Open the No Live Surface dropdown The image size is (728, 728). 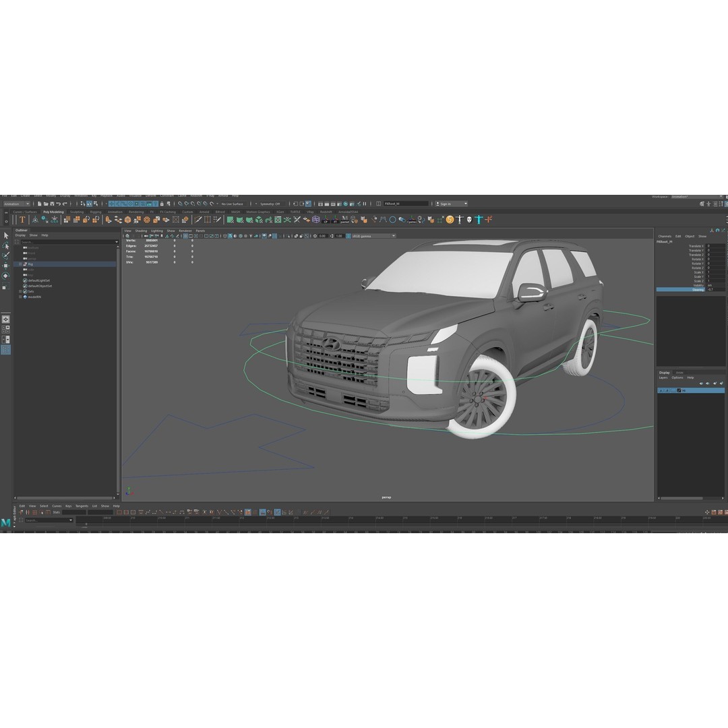[233, 204]
